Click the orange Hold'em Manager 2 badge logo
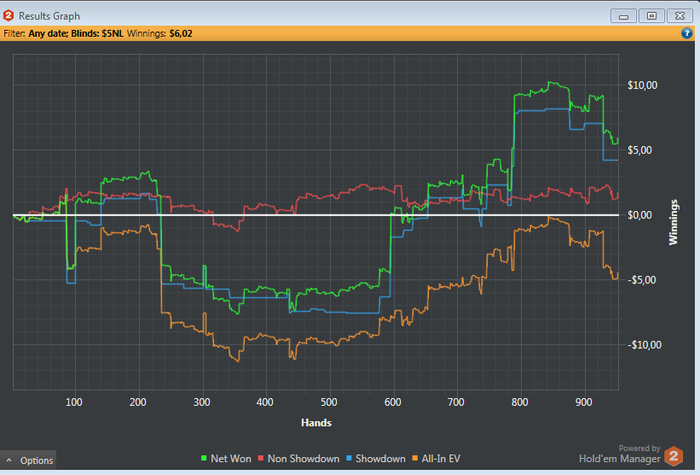The width and height of the screenshot is (700, 475). point(674,457)
